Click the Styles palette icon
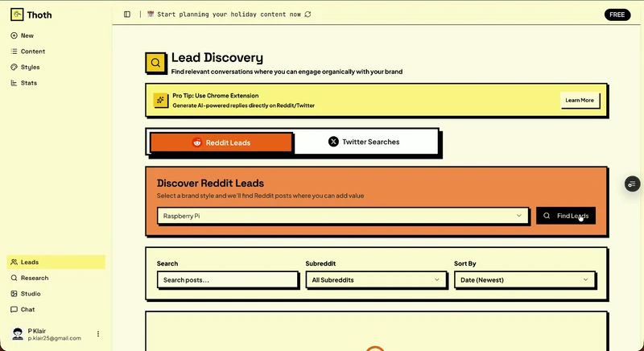Image resolution: width=644 pixels, height=351 pixels. (x=14, y=67)
